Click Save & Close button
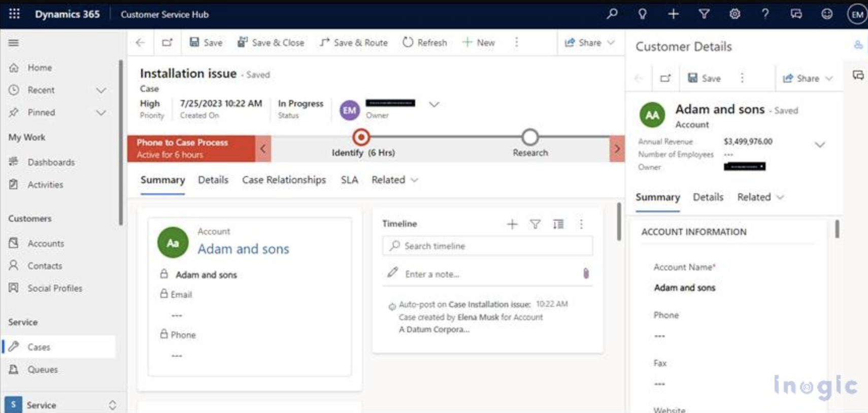868x413 pixels. pos(271,43)
